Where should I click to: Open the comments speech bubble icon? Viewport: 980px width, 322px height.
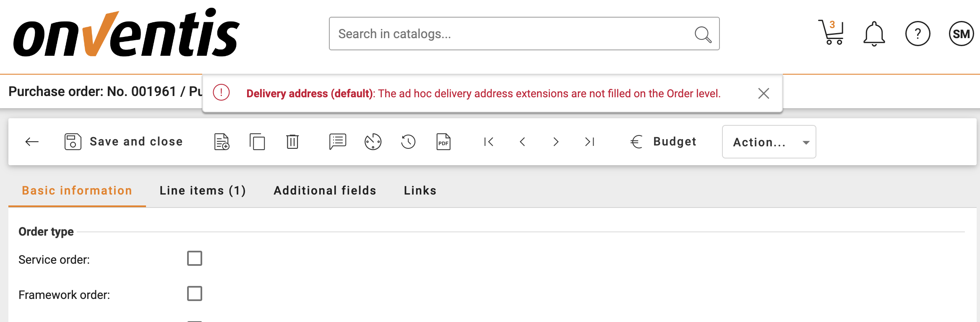pos(338,142)
